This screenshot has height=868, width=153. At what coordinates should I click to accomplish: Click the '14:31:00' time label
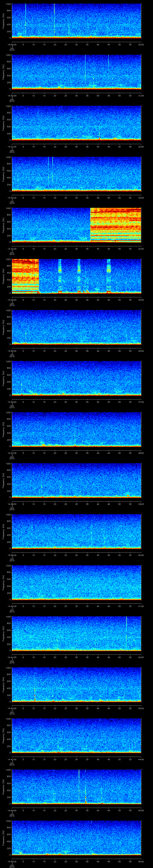pyautogui.click(x=12, y=147)
